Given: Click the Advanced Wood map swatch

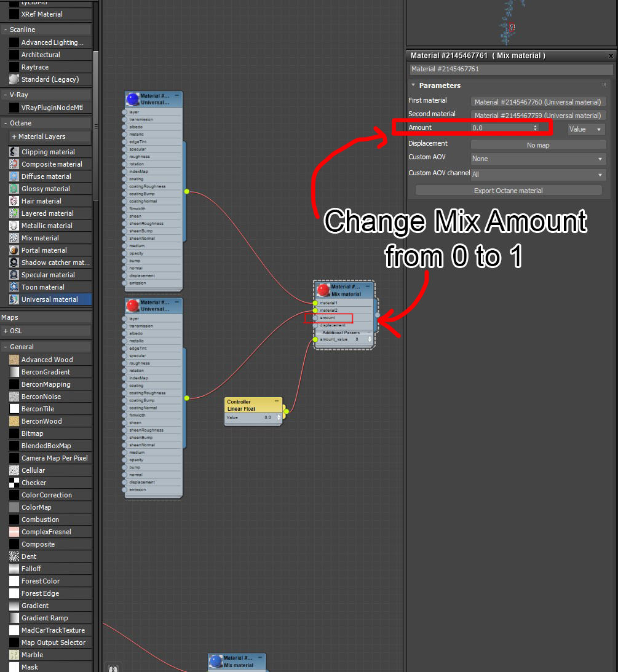Looking at the screenshot, I should (14, 360).
